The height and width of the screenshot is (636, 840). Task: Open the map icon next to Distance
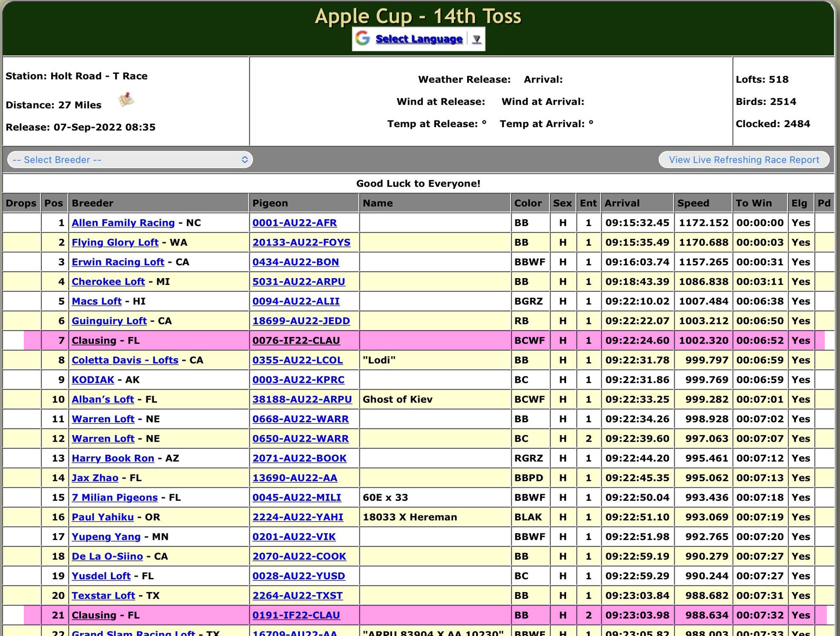(126, 100)
